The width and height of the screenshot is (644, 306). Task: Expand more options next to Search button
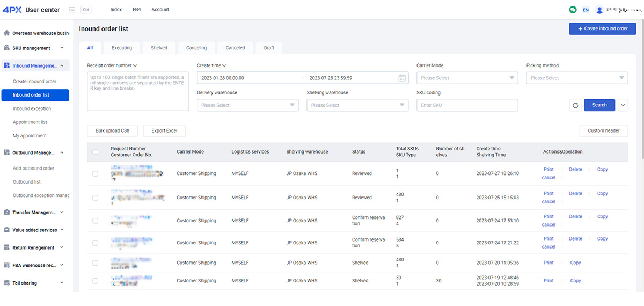tap(623, 105)
